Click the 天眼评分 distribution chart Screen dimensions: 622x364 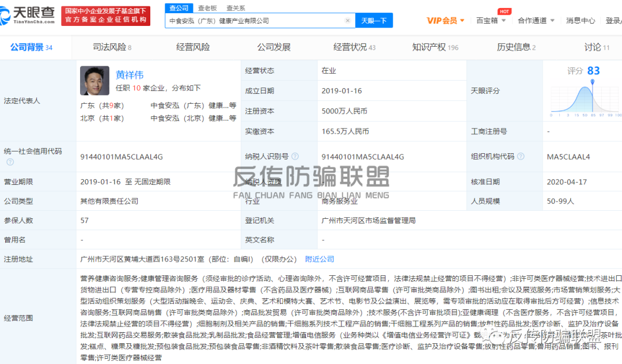[586, 98]
